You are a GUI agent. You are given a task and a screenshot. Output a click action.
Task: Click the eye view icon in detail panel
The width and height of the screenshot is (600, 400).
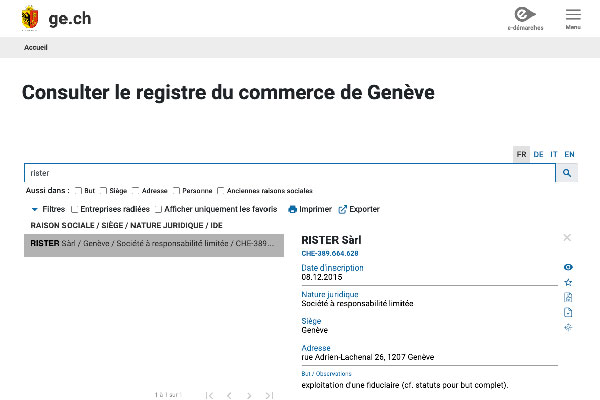pyautogui.click(x=568, y=267)
